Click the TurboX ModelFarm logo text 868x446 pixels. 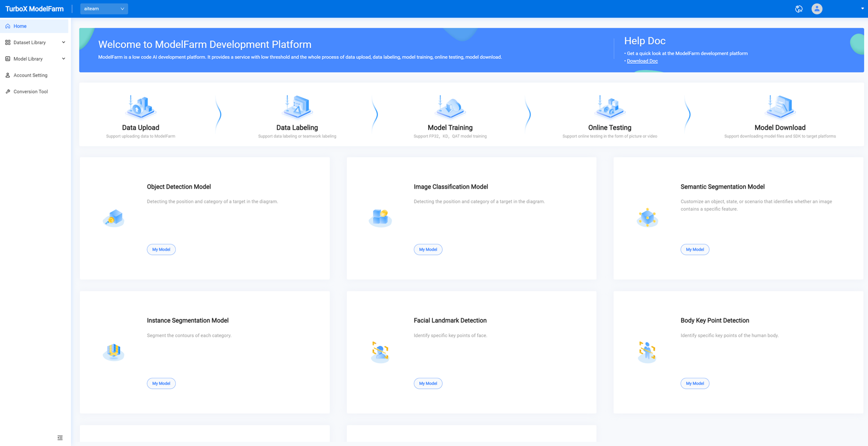pos(35,9)
